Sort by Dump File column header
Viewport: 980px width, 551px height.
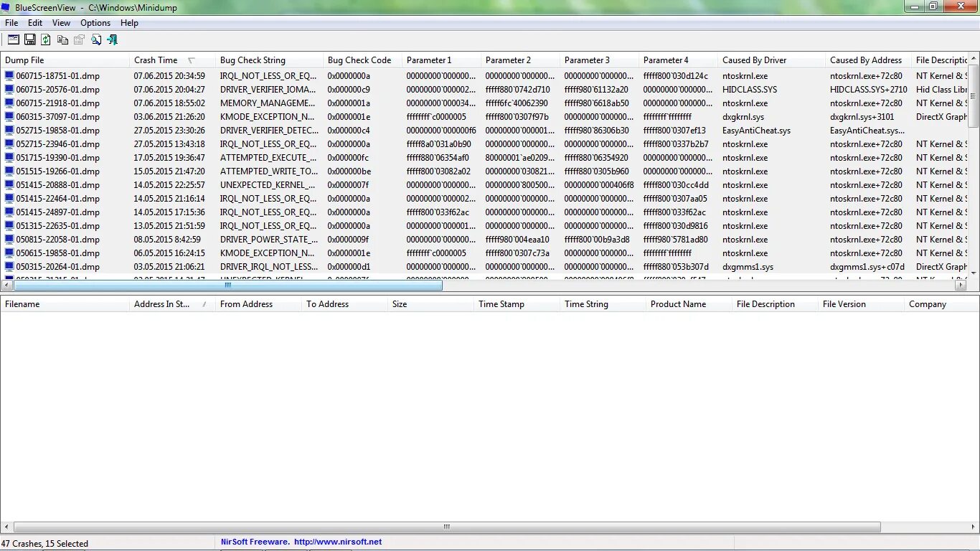[x=65, y=60]
